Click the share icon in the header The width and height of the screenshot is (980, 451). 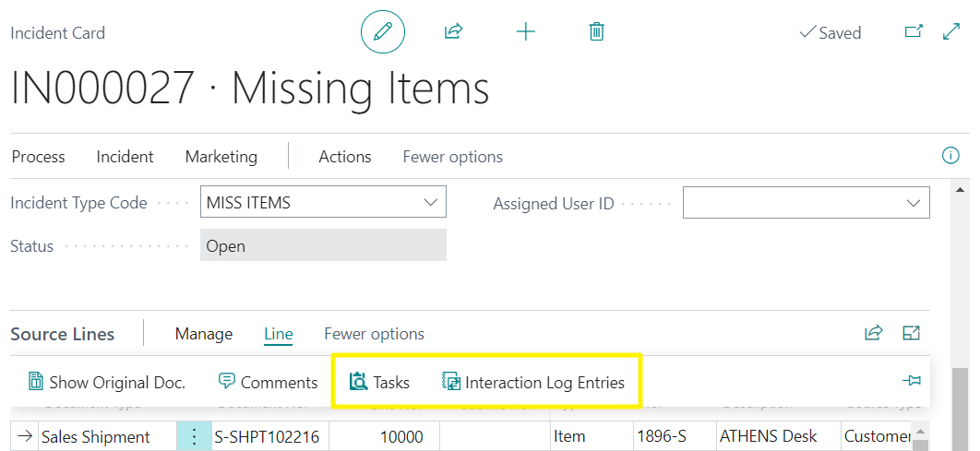coord(453,31)
